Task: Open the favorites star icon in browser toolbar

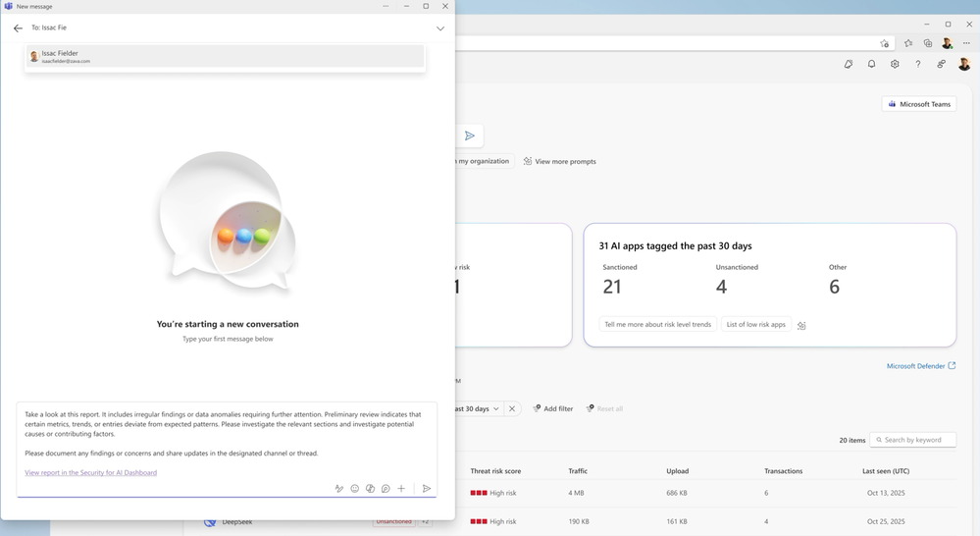Action: 907,43
